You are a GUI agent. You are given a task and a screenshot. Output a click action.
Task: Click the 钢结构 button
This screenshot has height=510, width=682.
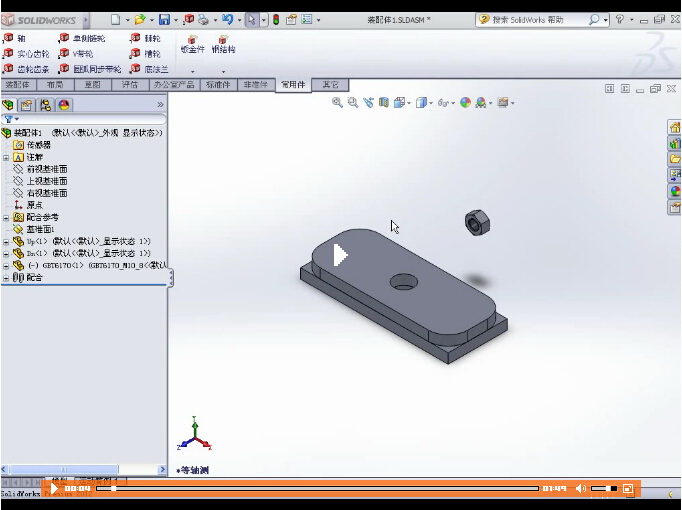point(223,45)
